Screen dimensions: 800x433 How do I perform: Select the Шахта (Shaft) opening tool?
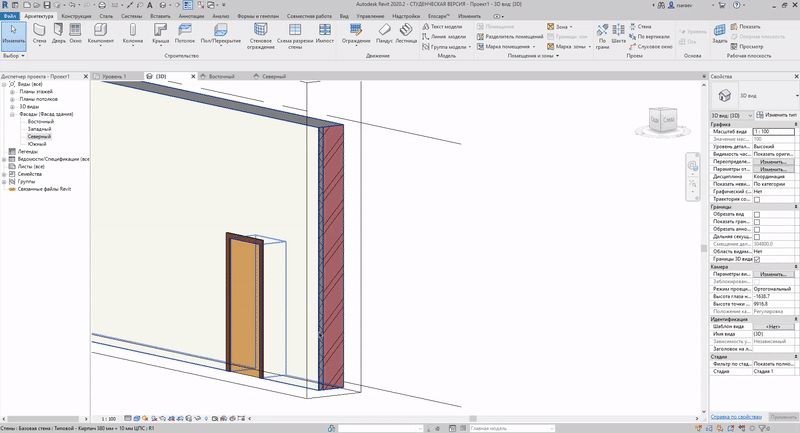point(618,33)
